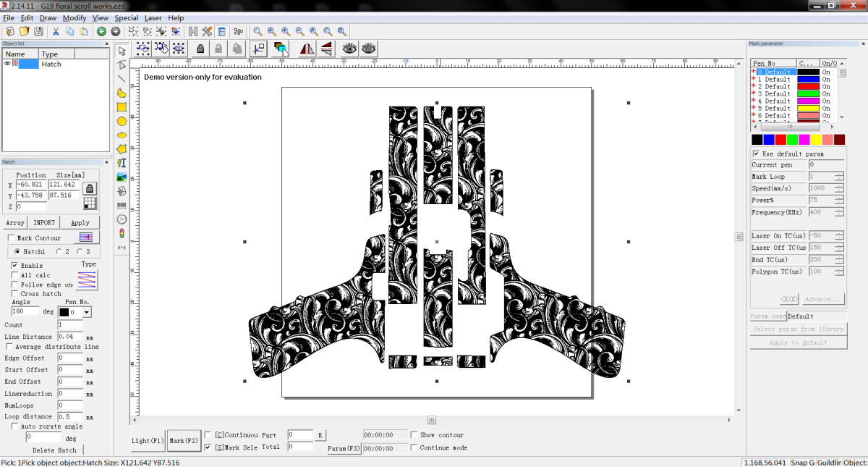The height and width of the screenshot is (467, 868).
Task: Open the Modify menu
Action: coord(75,17)
